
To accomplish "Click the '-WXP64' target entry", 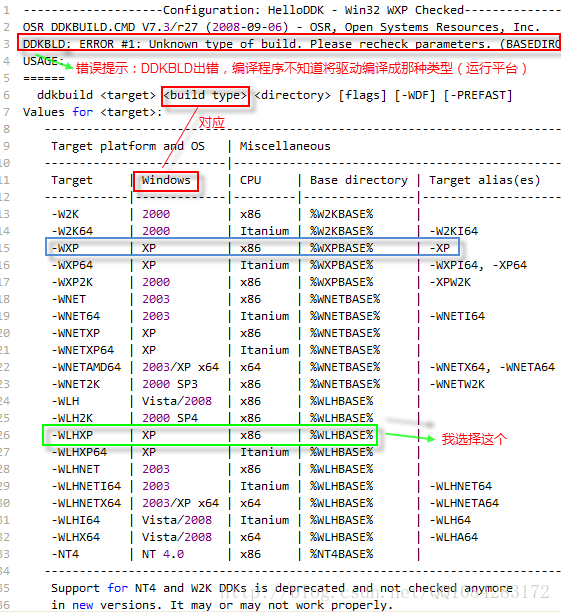I will click(72, 265).
